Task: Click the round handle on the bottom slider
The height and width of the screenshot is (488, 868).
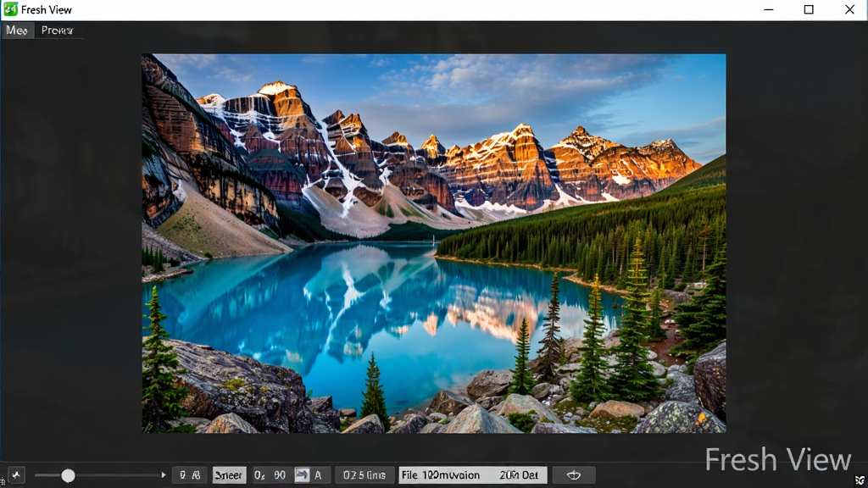Action: [68, 475]
